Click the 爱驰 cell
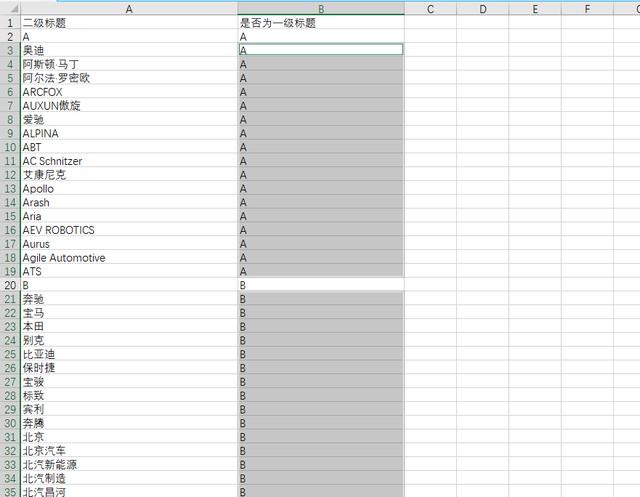640x497 pixels. (x=129, y=119)
